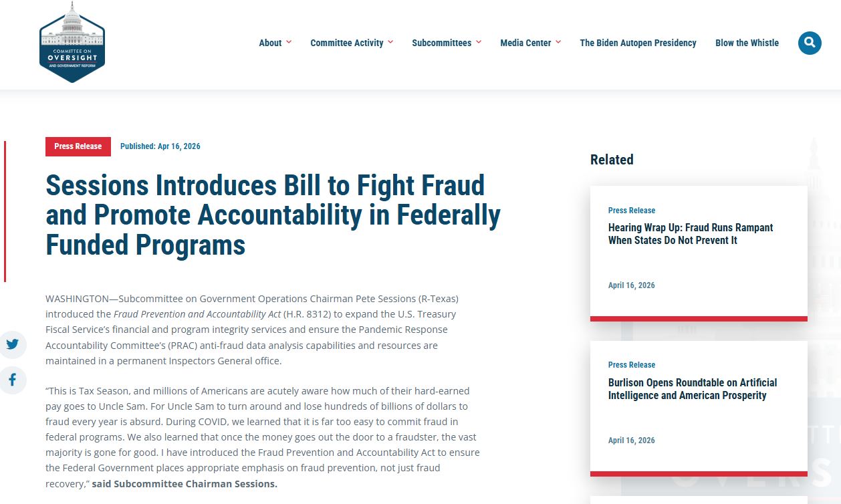Expand the Media Center chevron
This screenshot has height=504, width=841.
tap(558, 42)
